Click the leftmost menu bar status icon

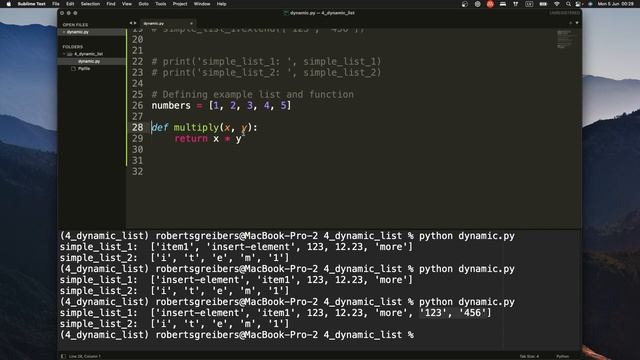[x=464, y=4]
